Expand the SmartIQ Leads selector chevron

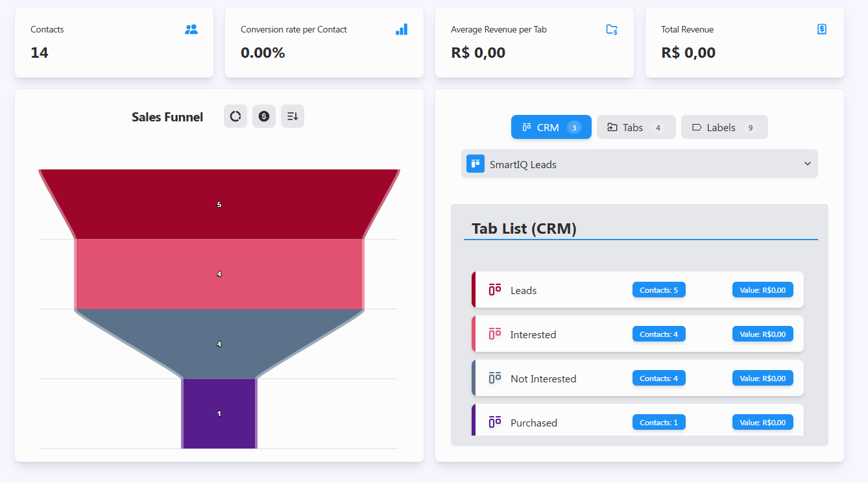click(x=807, y=164)
